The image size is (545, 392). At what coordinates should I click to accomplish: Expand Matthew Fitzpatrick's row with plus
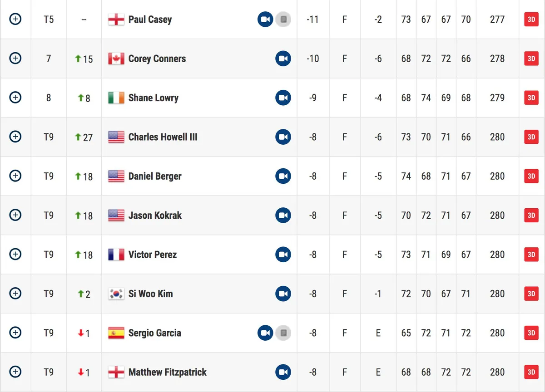pos(15,372)
